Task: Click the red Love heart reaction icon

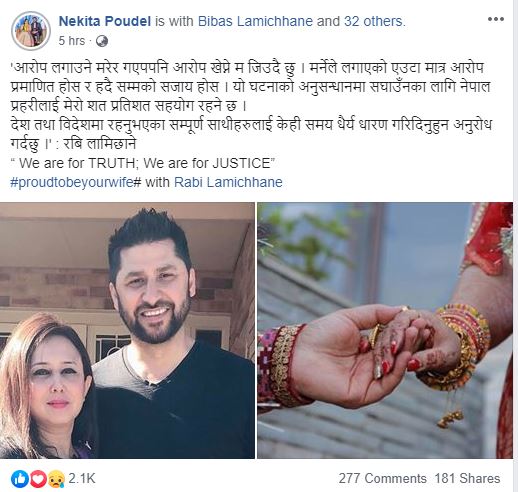Action: 38,478
